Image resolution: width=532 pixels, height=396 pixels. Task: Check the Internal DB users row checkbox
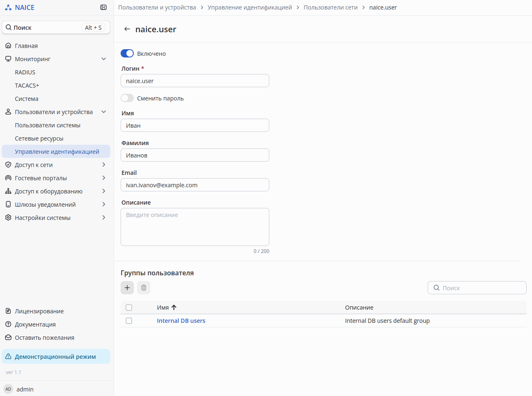pos(129,321)
